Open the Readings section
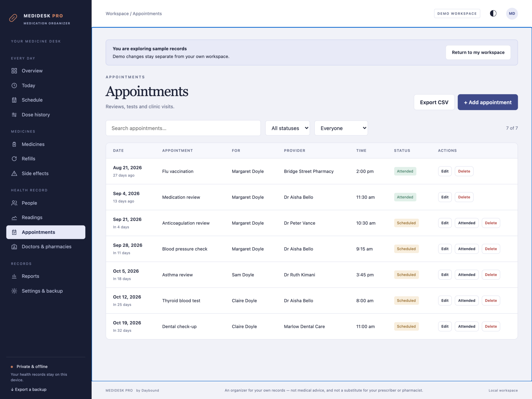Image resolution: width=532 pixels, height=399 pixels. tap(46, 218)
